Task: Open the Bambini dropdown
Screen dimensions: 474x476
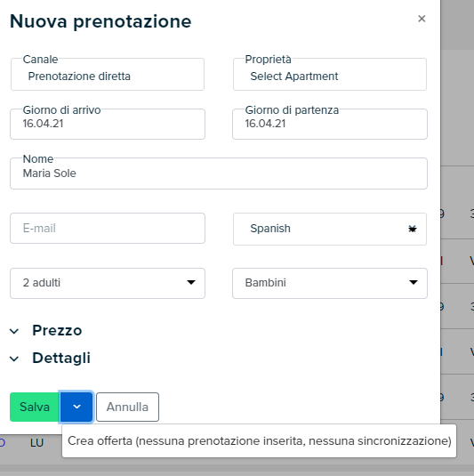Action: click(330, 283)
